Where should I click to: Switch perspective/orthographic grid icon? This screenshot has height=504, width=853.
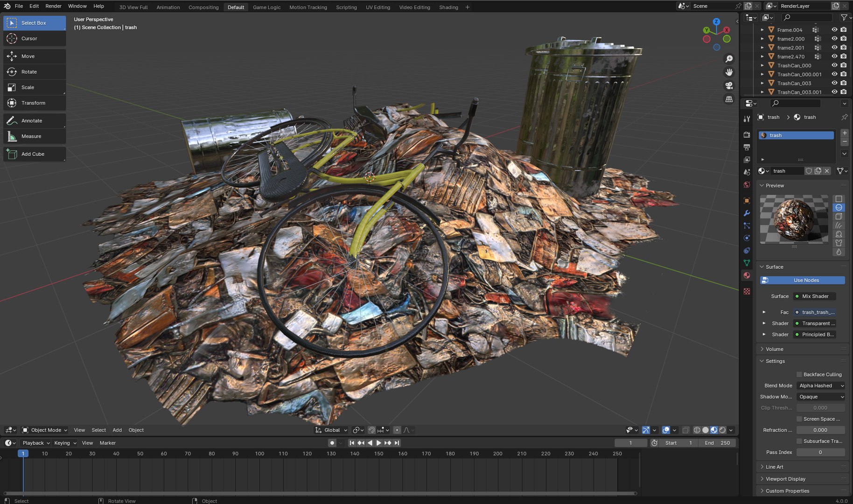(729, 99)
